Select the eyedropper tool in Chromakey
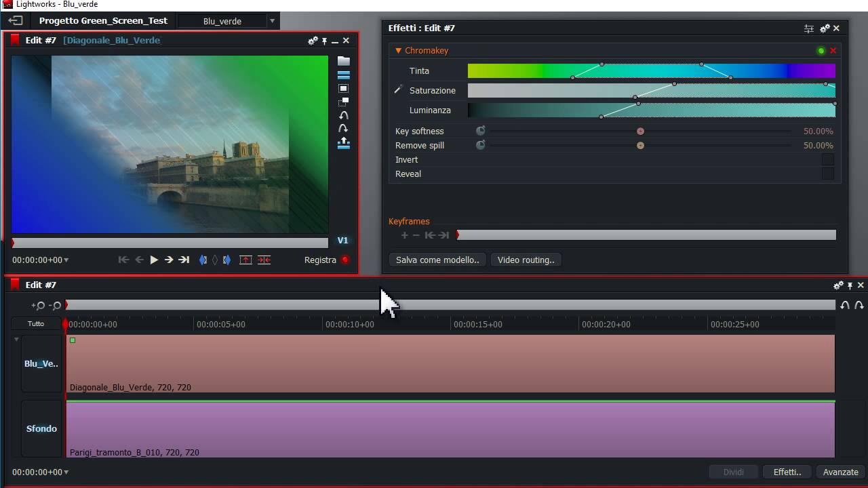Screen dimensions: 868x488 point(399,89)
